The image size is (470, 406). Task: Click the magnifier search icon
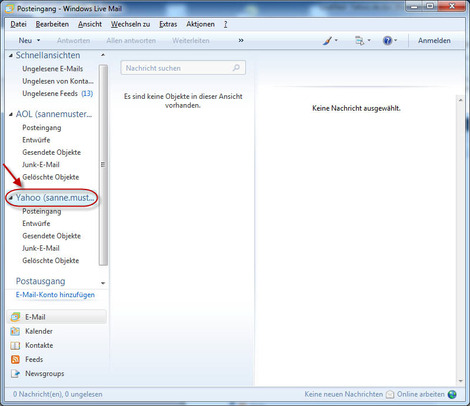[x=236, y=68]
